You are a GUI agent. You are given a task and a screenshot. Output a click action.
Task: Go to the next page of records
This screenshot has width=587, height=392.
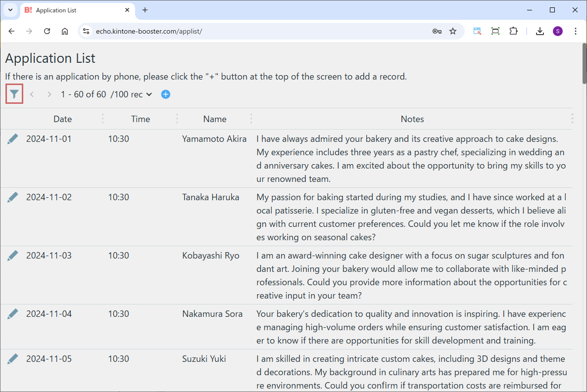tap(49, 94)
